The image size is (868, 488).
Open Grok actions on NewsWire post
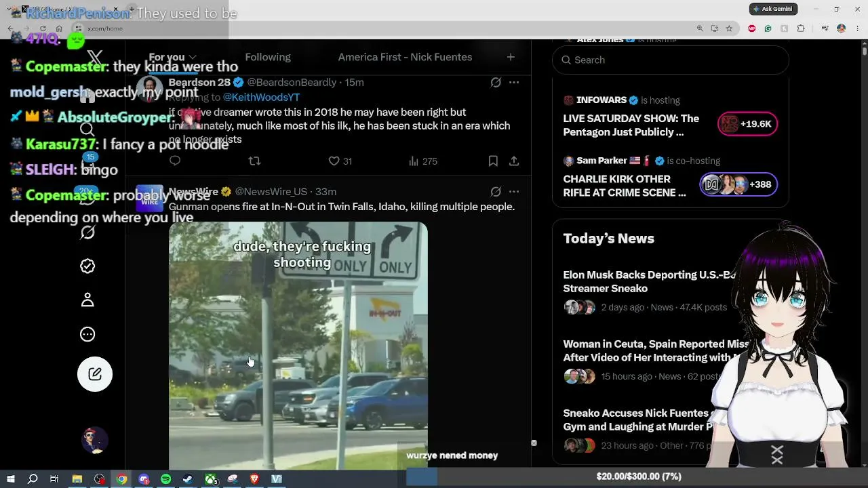[496, 191]
